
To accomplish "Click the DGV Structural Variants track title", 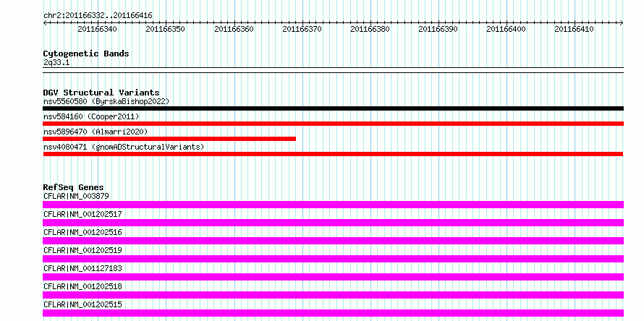I will [101, 93].
